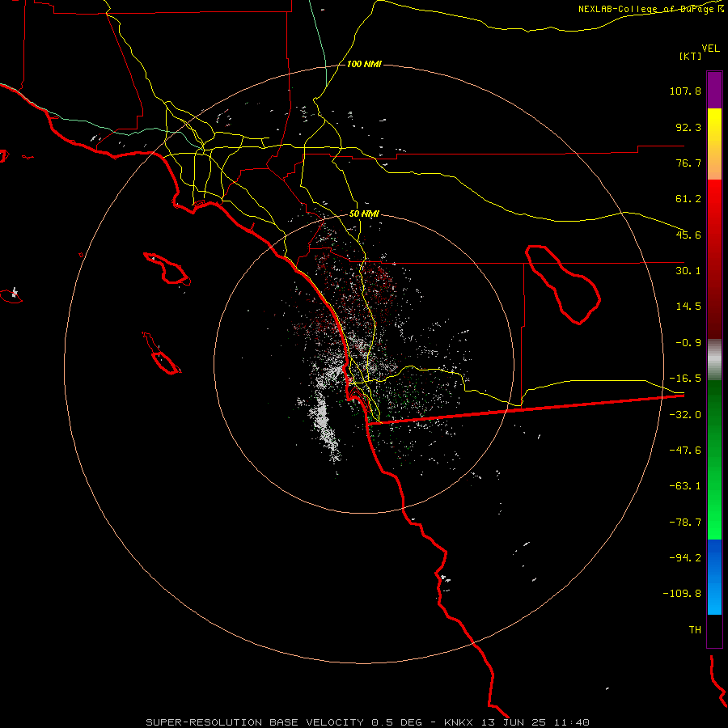Click the black TH segment of the color bar
The image size is (728, 728).
714,631
